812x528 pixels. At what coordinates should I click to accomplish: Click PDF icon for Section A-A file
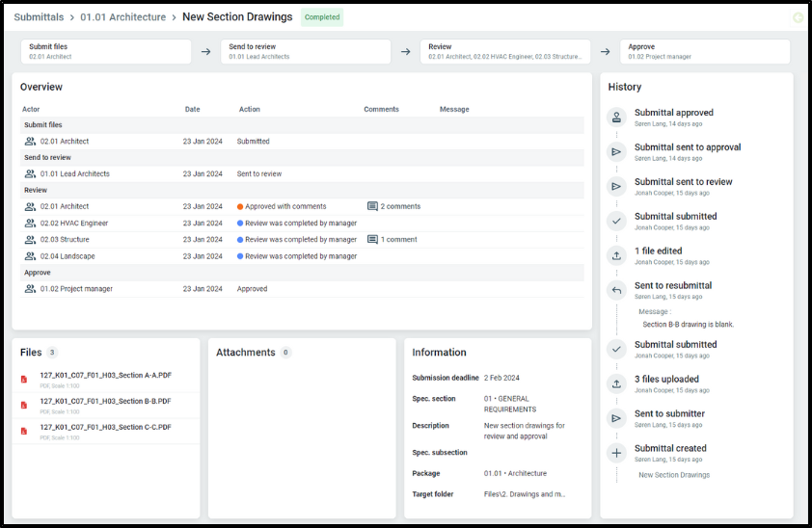[x=24, y=379]
